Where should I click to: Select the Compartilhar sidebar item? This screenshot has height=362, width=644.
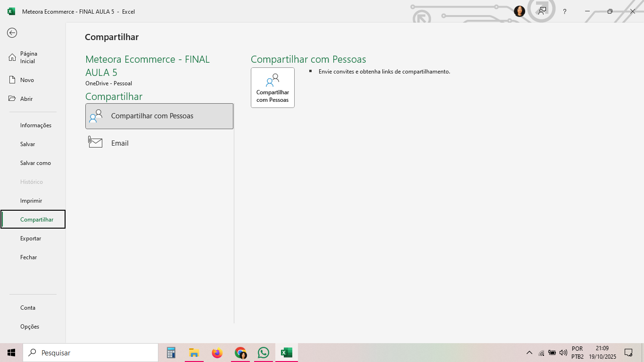pos(33,220)
